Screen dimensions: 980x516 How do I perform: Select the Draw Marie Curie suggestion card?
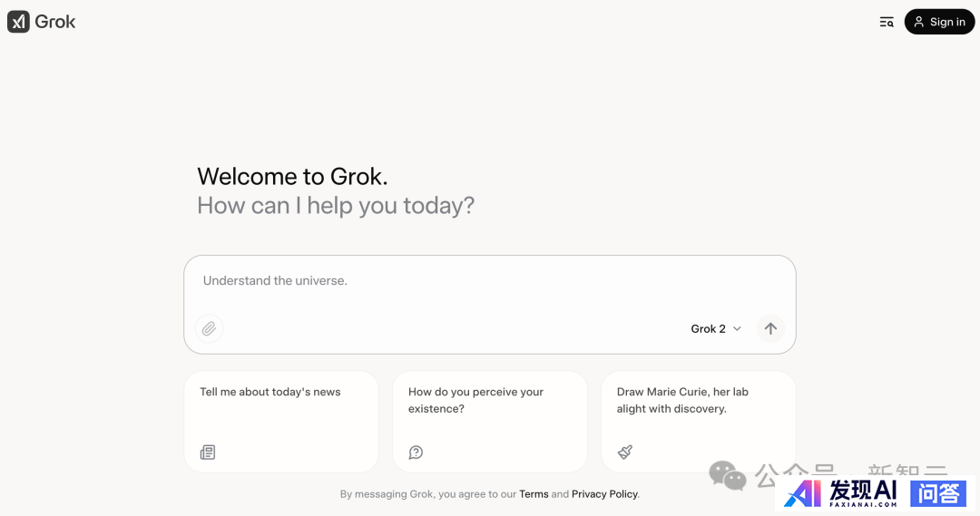click(x=698, y=422)
